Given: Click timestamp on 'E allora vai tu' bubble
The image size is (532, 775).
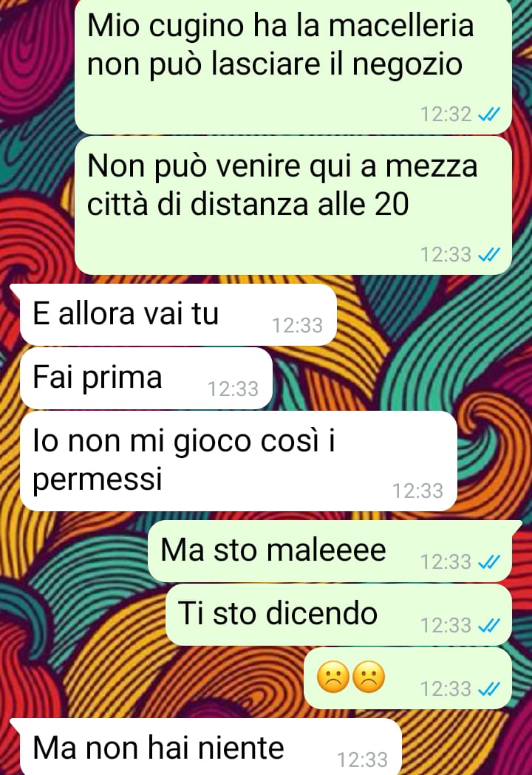Looking at the screenshot, I should [297, 326].
